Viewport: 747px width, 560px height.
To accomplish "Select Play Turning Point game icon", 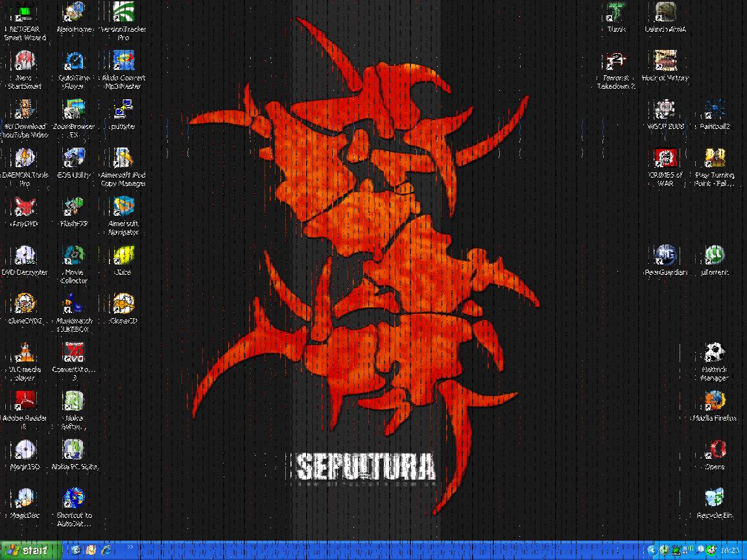I will (x=715, y=168).
